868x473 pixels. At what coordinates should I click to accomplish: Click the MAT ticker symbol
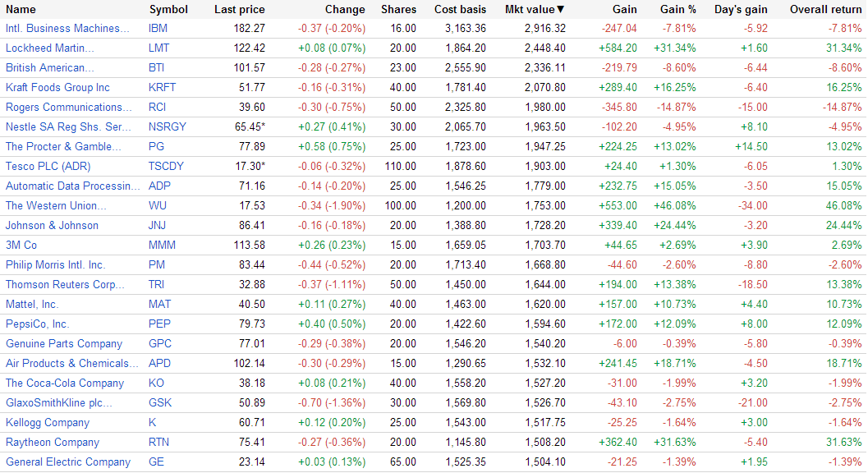[x=160, y=305]
